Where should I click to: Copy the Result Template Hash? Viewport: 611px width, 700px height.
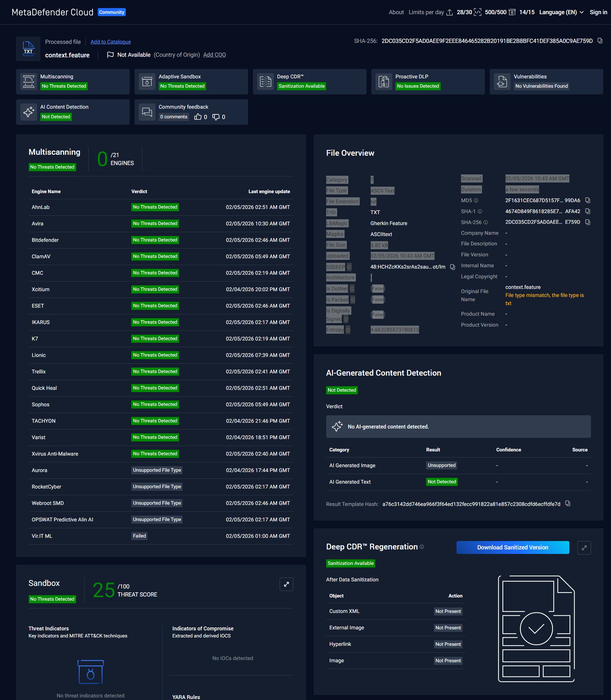(x=568, y=503)
